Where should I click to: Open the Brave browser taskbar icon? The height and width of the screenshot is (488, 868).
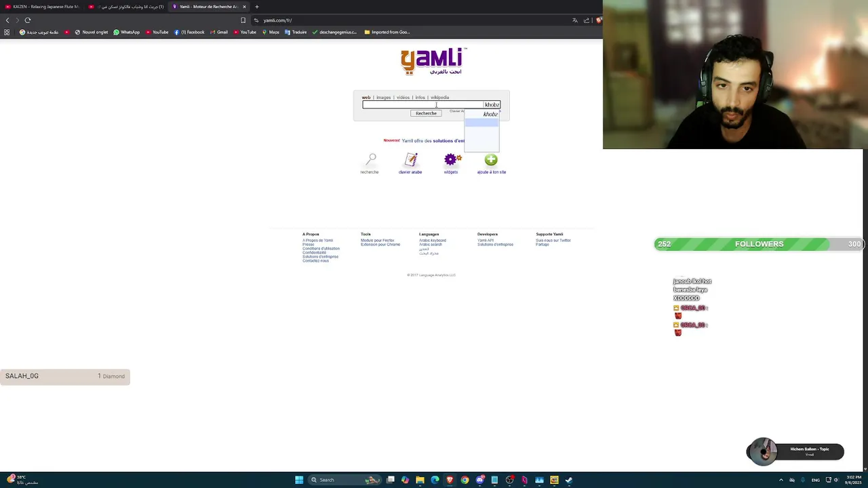coord(450,480)
